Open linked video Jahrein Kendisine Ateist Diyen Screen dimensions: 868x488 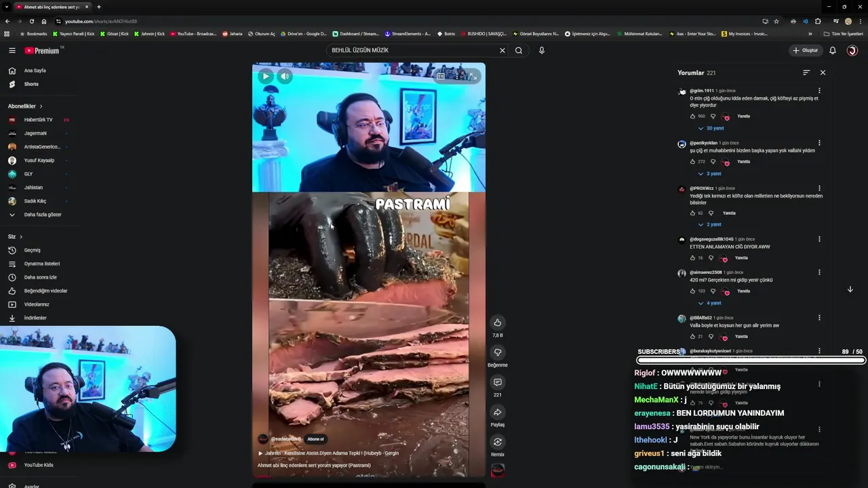click(x=328, y=453)
